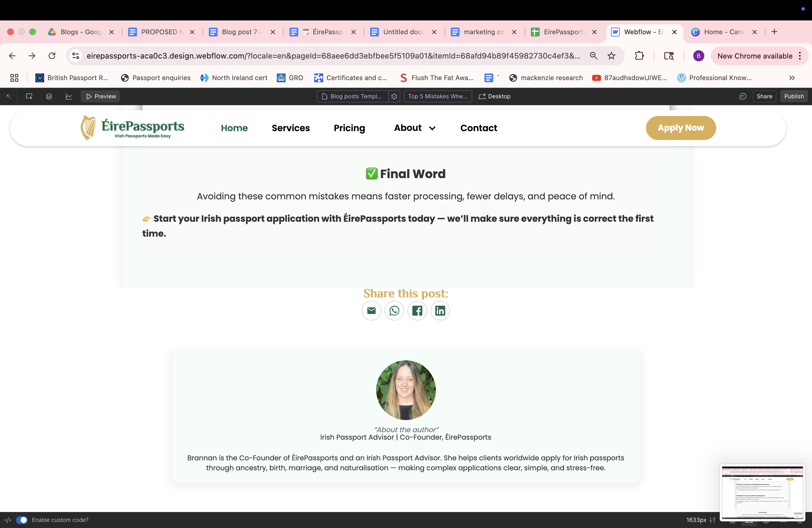Open a new browser tab
This screenshot has height=528, width=812.
(x=774, y=32)
